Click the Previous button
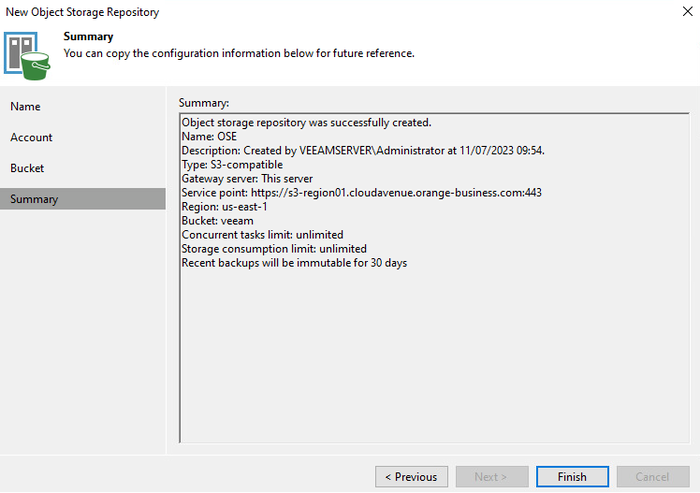The height and width of the screenshot is (493, 700). pyautogui.click(x=411, y=476)
